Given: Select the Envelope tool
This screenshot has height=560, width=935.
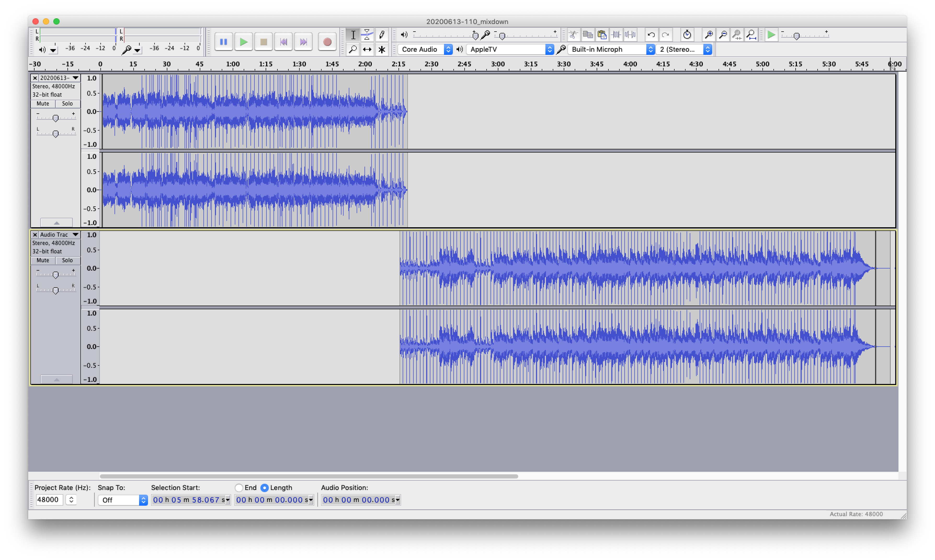Looking at the screenshot, I should [x=367, y=35].
